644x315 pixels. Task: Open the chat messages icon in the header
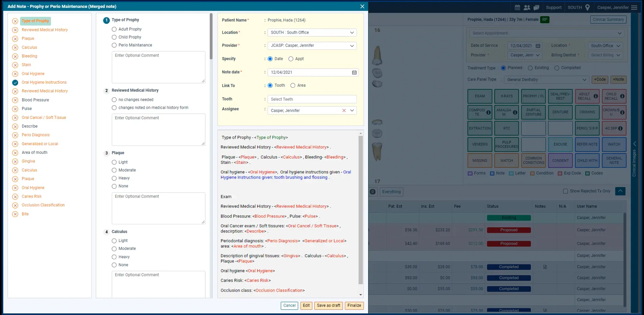point(536,7)
